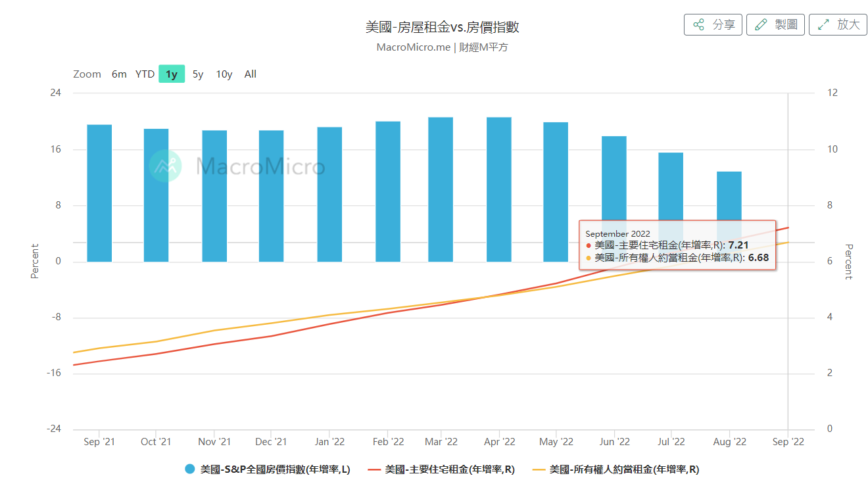Hide the 美國-S&P全國房價指數 series via its legend
Image resolution: width=868 pixels, height=480 pixels.
(x=276, y=469)
